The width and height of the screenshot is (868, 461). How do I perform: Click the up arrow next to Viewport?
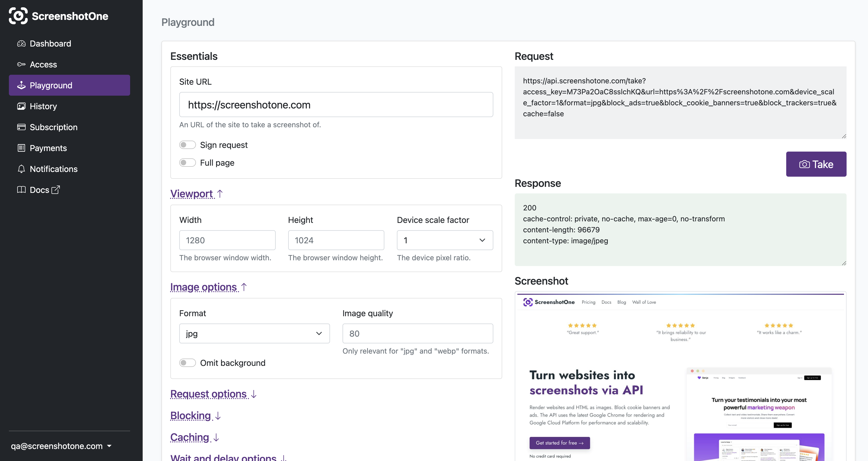(x=220, y=193)
